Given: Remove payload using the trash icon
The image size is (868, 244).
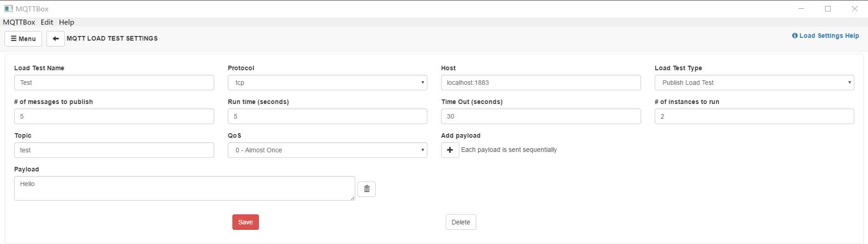Looking at the screenshot, I should (x=367, y=189).
